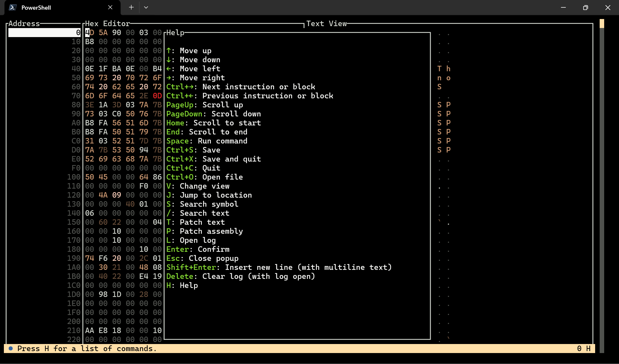Click hex byte 50 at address 100
Image resolution: width=619 pixels, height=364 pixels.
pyautogui.click(x=90, y=177)
